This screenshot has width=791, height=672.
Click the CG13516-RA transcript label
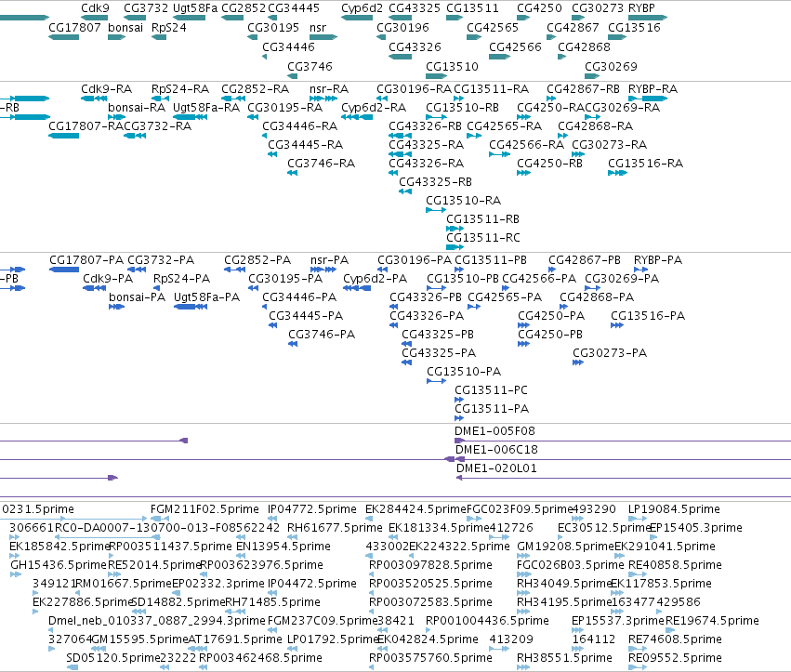(646, 164)
